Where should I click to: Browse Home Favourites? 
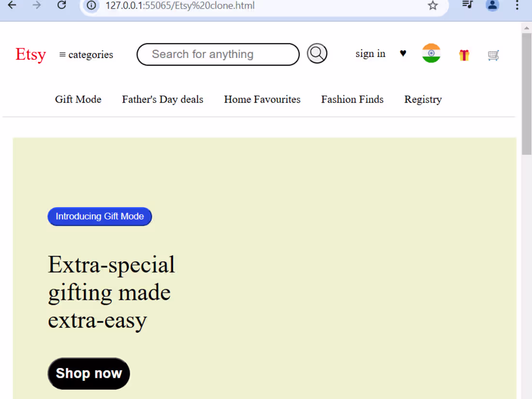(x=262, y=100)
